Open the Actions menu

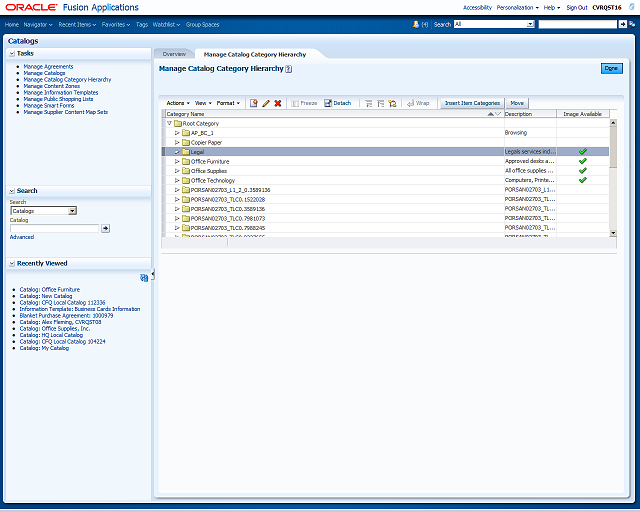pos(178,103)
